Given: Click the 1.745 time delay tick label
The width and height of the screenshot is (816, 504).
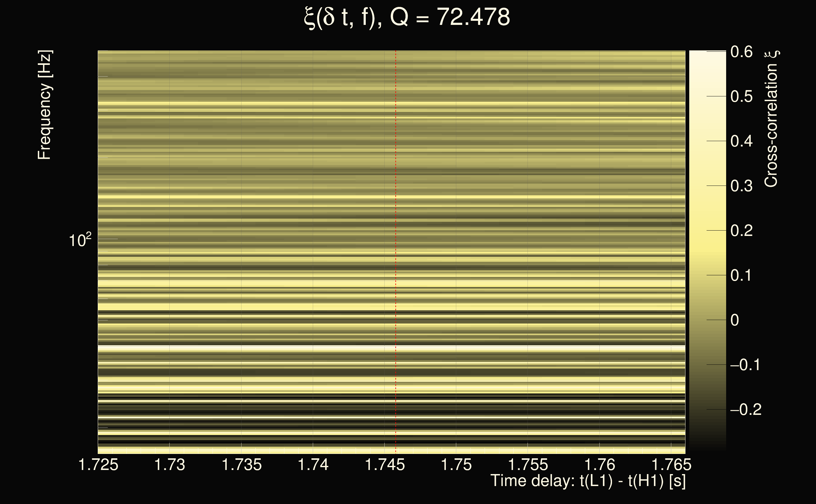Looking at the screenshot, I should coord(385,465).
